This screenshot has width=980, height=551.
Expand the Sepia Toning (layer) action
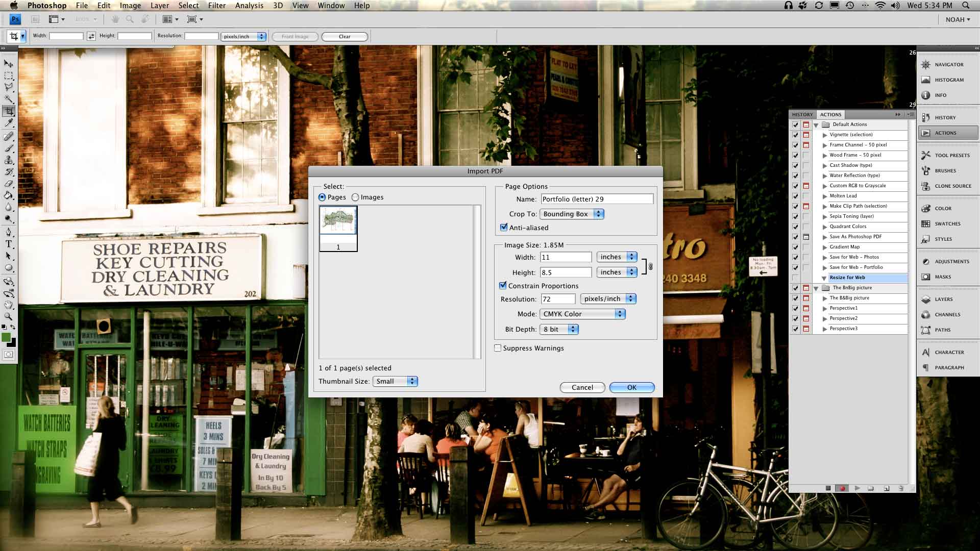824,216
